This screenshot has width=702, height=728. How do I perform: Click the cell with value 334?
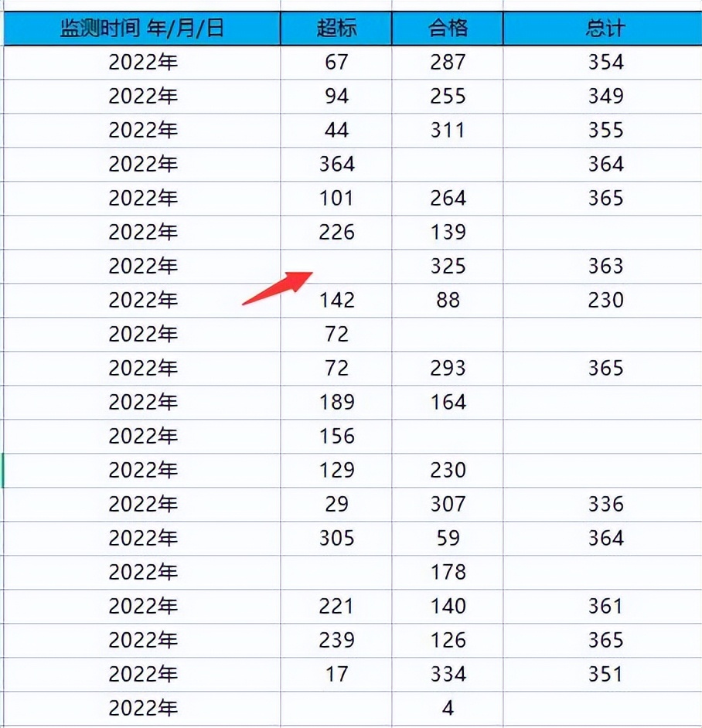point(448,674)
